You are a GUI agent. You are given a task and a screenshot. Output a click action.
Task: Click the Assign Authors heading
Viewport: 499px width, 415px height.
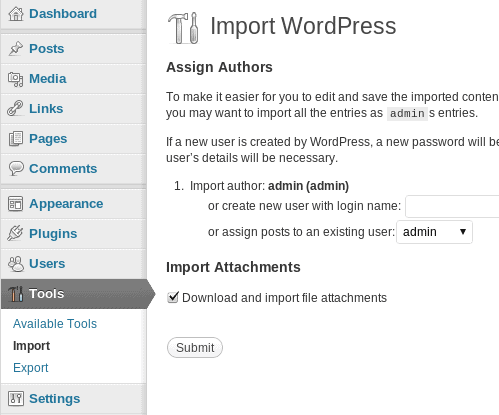coord(219,67)
